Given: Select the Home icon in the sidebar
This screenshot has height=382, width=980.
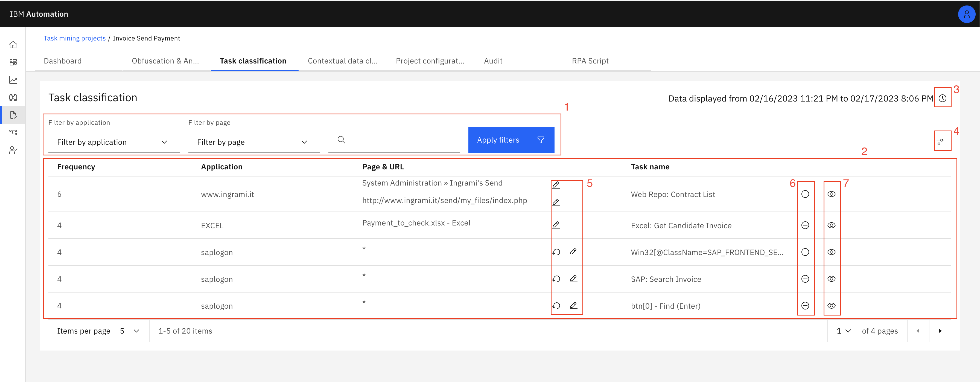Looking at the screenshot, I should click(13, 45).
